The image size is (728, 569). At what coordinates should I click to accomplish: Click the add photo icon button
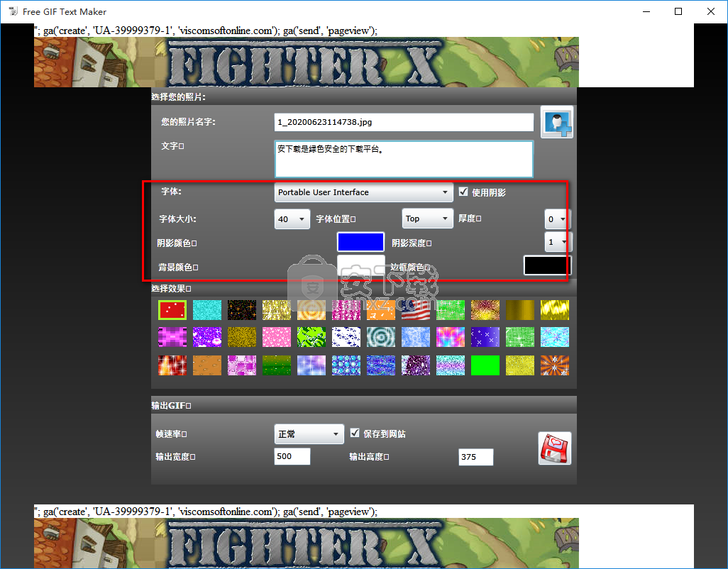click(x=557, y=122)
